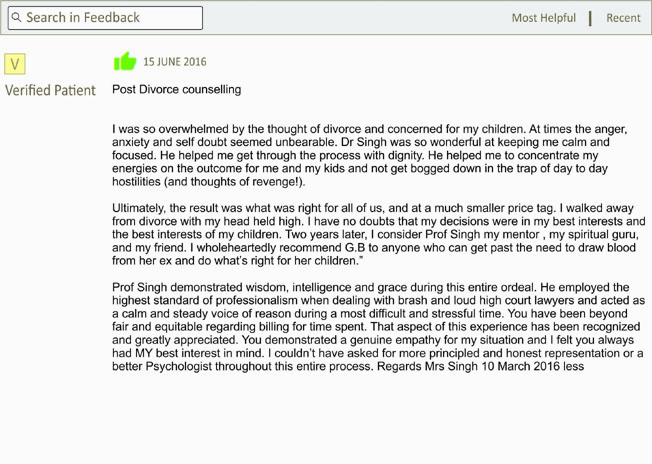
Task: Click the words 'hostilities (and thoughts of revenge!)'
Action: [208, 182]
